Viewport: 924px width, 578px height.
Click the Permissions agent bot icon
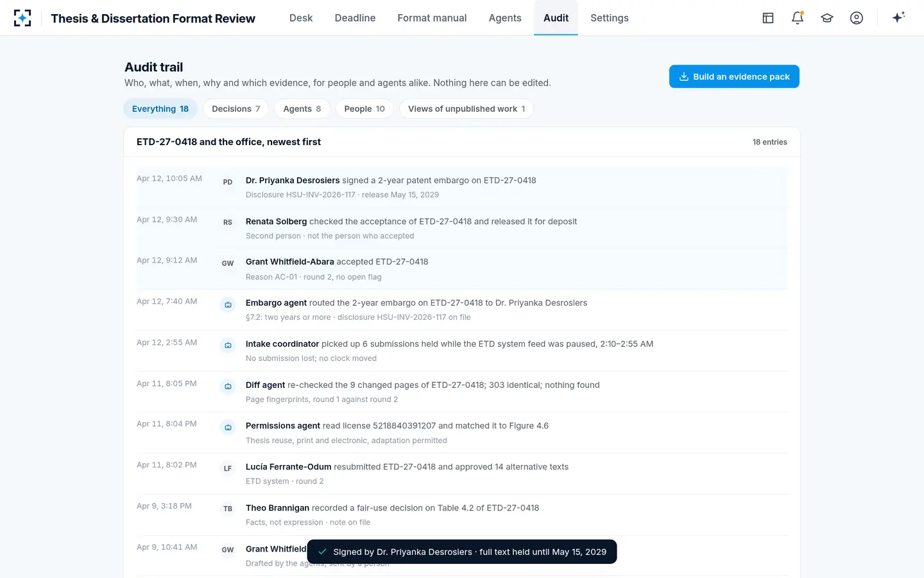pyautogui.click(x=228, y=427)
